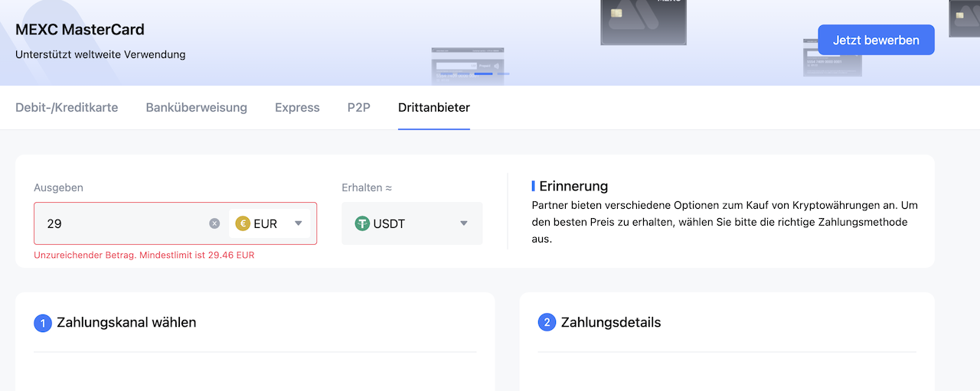Click the Erinnerung heading
This screenshot has height=391, width=980.
573,186
